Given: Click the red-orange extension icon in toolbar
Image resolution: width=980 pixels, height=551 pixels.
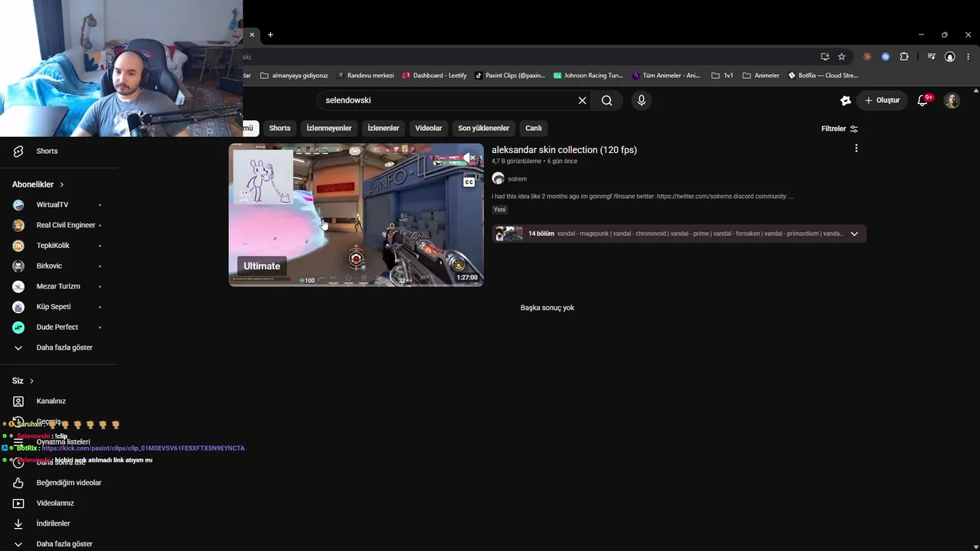Looking at the screenshot, I should [x=867, y=57].
